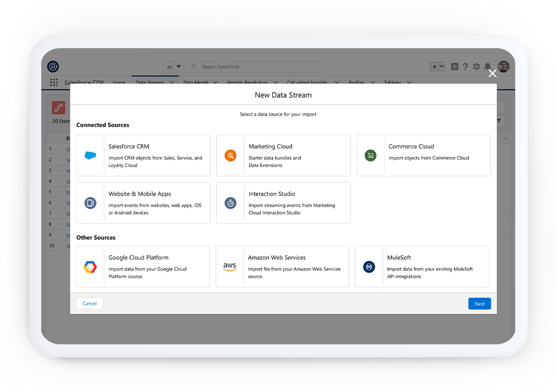Select the MuleSoft logo icon

(369, 267)
